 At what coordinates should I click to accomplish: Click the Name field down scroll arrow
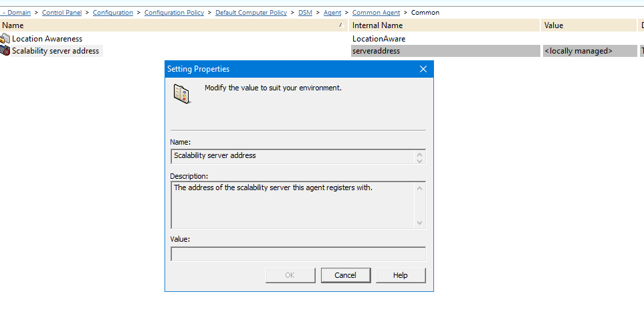[419, 160]
